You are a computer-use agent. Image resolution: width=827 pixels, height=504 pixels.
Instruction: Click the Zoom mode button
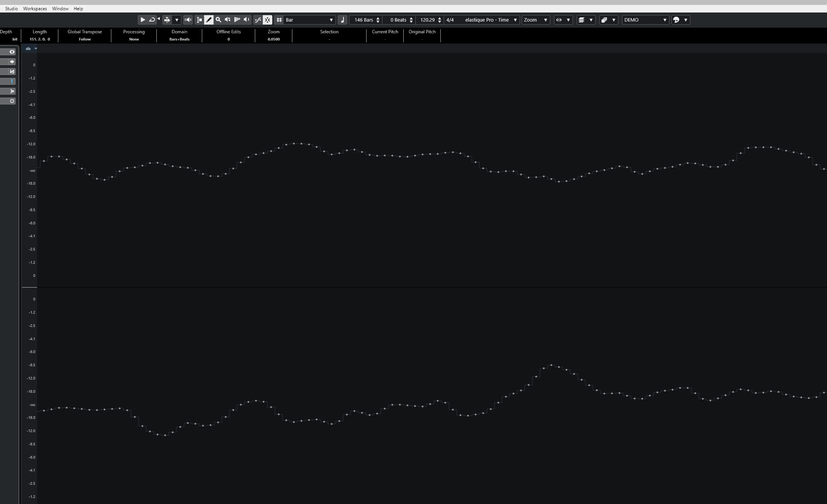pyautogui.click(x=535, y=20)
